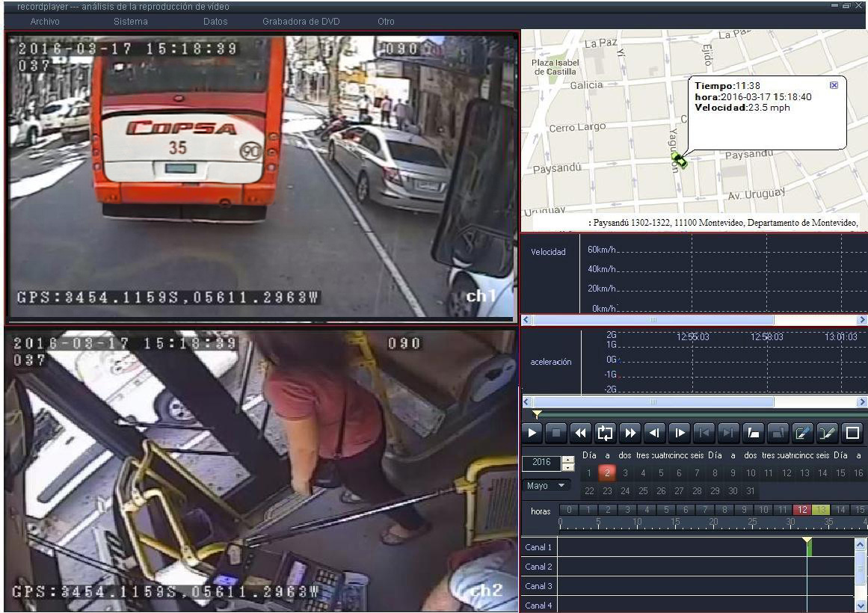Toggle loop playback mode
This screenshot has height=613, width=868.
605,432
